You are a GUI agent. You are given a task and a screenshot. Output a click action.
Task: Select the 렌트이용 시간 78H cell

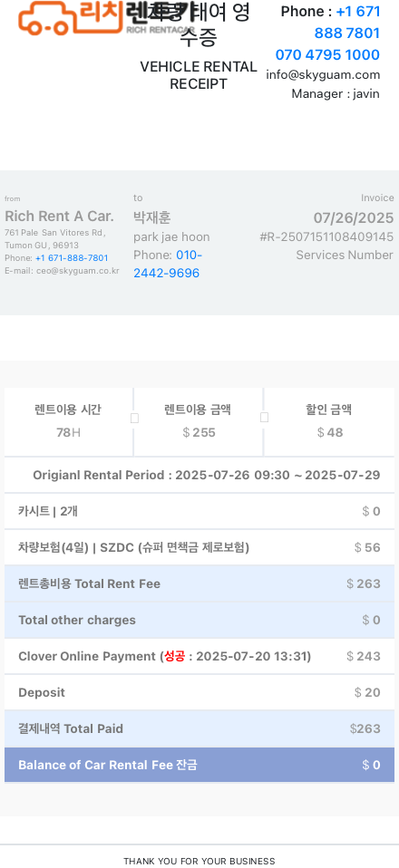(68, 422)
